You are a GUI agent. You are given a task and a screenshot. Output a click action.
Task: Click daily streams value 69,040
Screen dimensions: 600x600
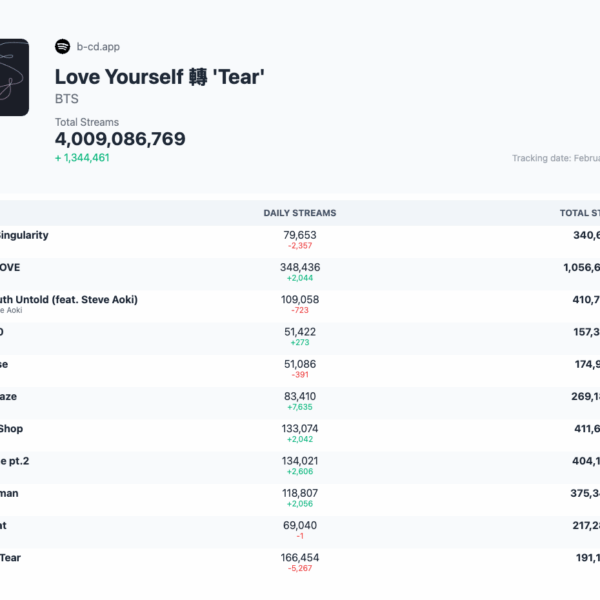[300, 525]
